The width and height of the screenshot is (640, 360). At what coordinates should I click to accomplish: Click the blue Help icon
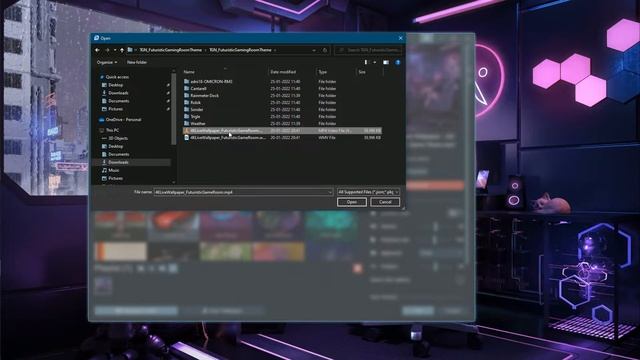click(398, 62)
